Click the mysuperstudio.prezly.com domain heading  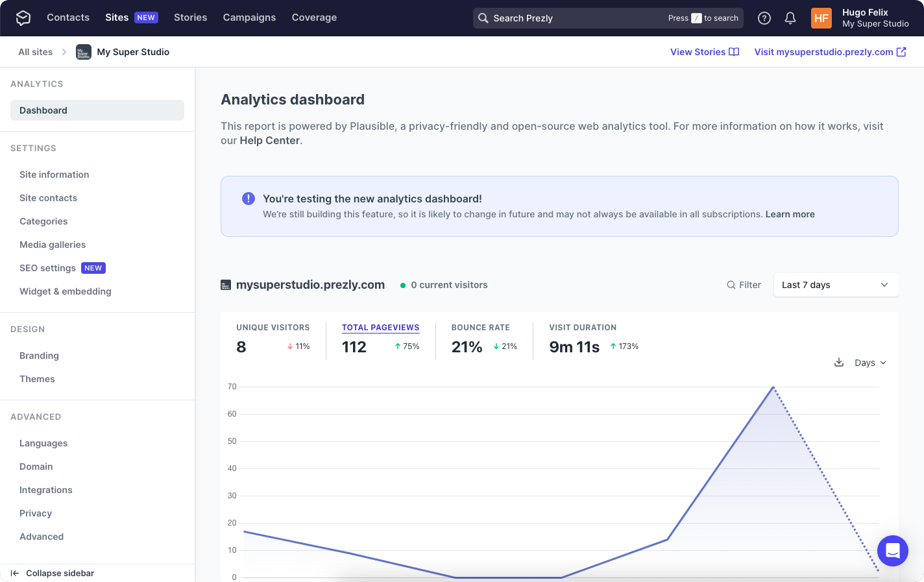(310, 285)
